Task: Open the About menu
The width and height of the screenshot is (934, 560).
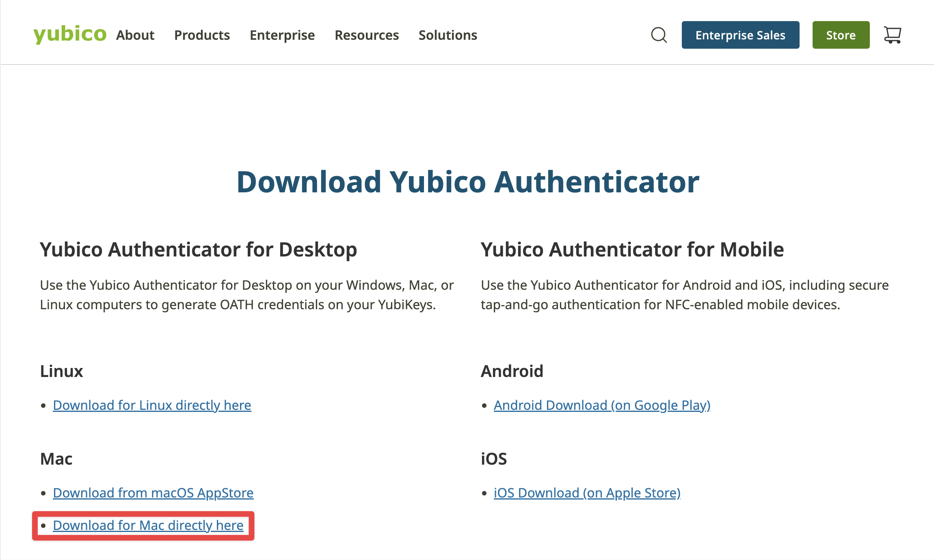Action: pyautogui.click(x=135, y=35)
